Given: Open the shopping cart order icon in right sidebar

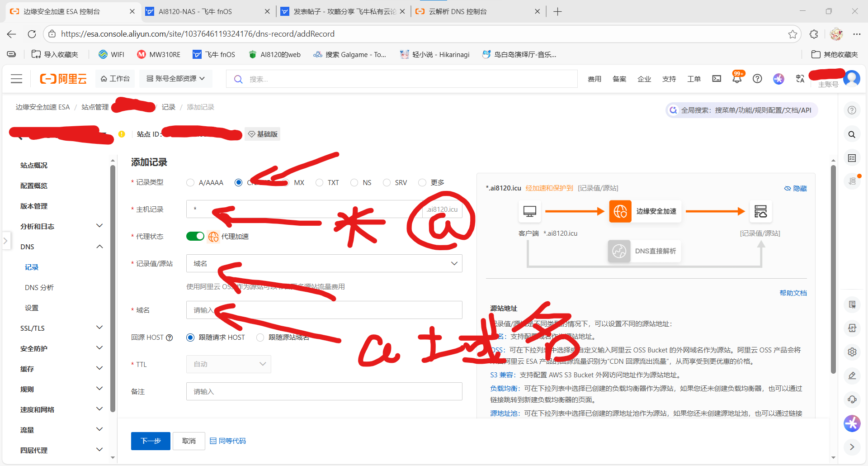Looking at the screenshot, I should click(852, 304).
